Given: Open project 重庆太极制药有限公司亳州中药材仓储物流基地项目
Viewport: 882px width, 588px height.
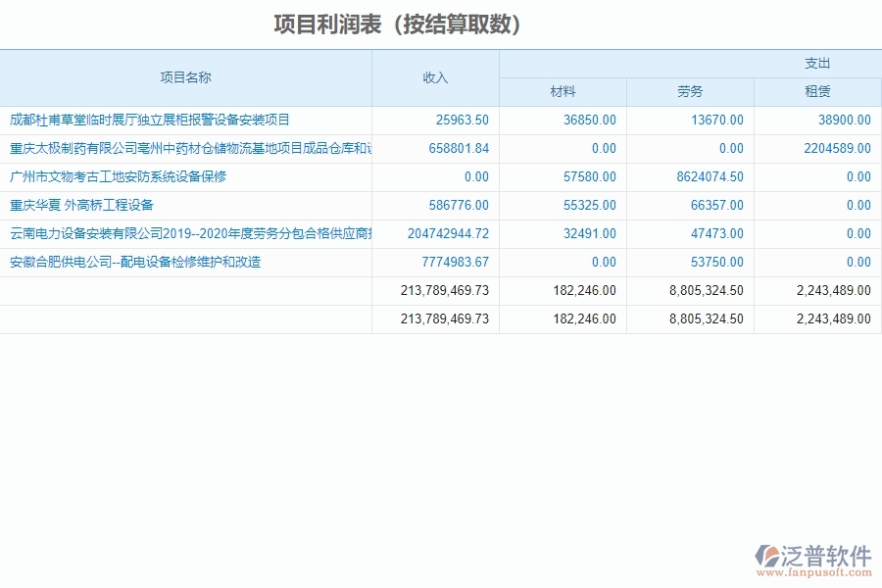Looking at the screenshot, I should coord(186,149).
